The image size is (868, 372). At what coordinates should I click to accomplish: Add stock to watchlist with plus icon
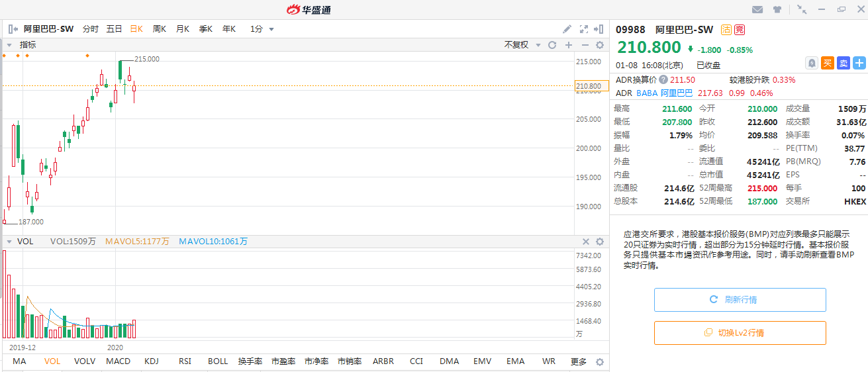click(859, 63)
